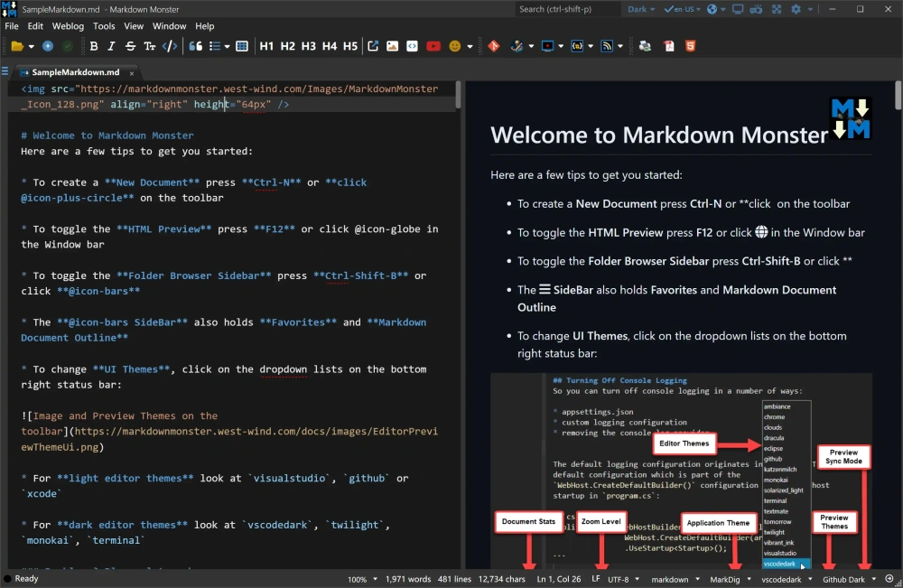The image size is (903, 588).
Task: Expand the settings gear dropdown arrow
Action: 810,9
